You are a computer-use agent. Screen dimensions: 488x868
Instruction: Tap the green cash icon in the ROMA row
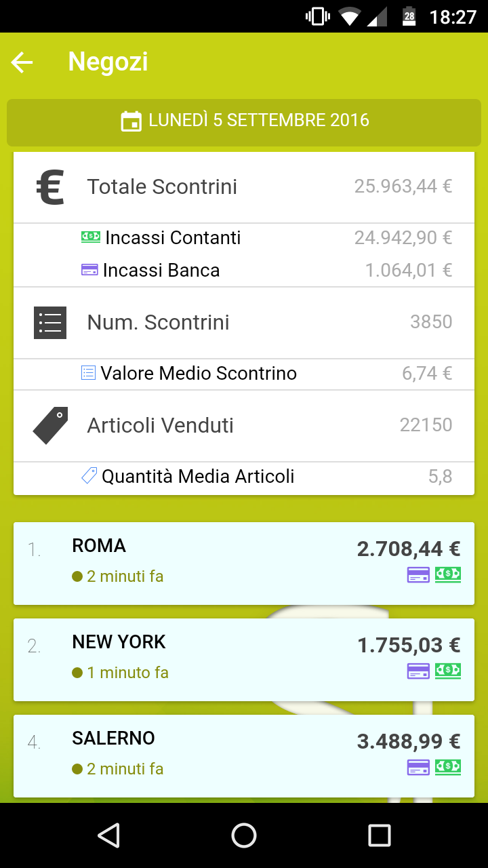coord(448,574)
